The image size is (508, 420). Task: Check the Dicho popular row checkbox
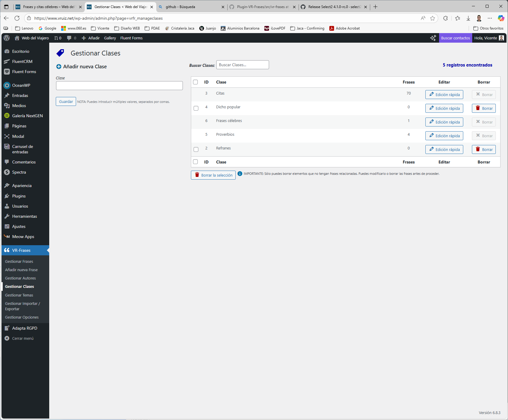196,108
